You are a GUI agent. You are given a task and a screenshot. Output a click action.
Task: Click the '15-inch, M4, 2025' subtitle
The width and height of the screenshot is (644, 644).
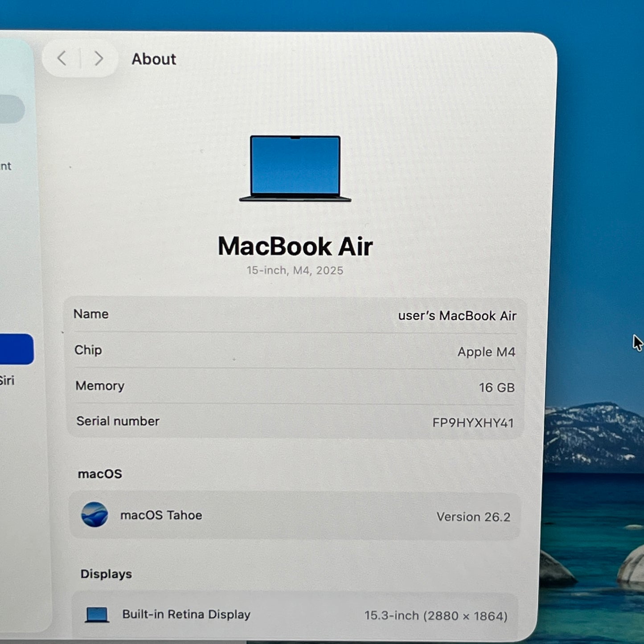(295, 271)
